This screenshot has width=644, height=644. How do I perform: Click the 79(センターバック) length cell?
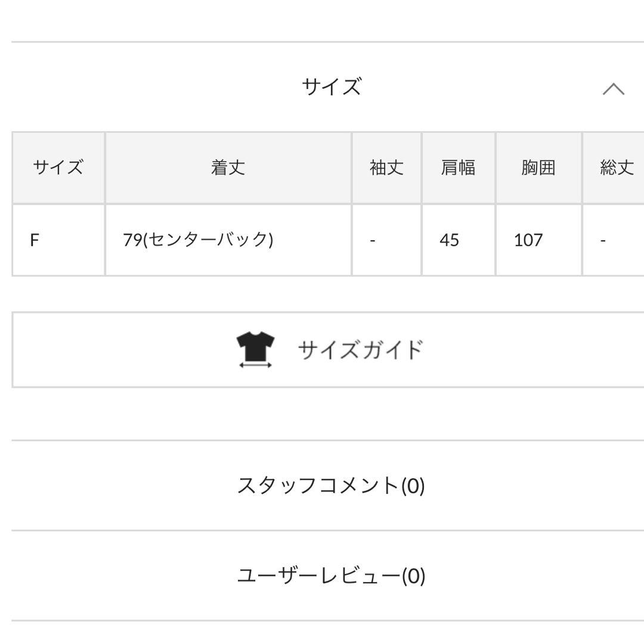coord(228,240)
